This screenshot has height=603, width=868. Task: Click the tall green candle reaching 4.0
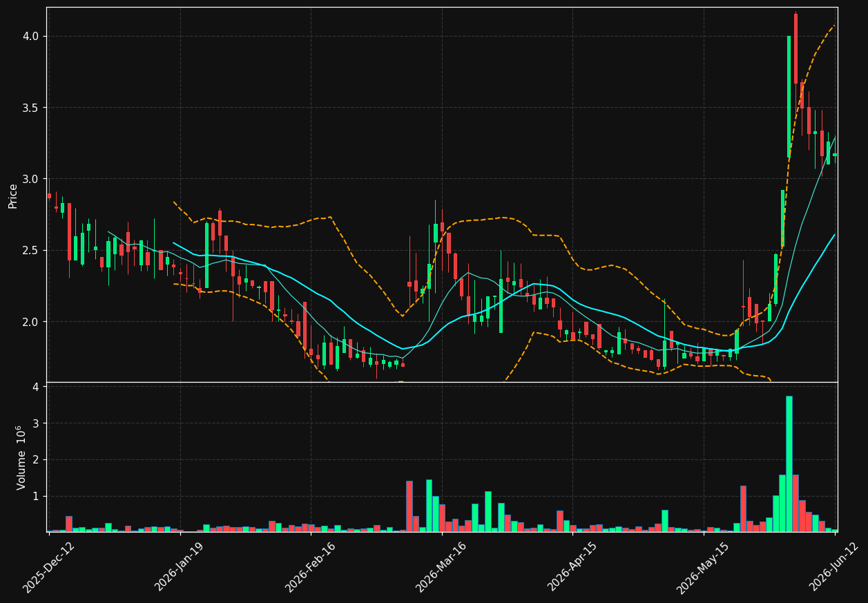click(789, 97)
